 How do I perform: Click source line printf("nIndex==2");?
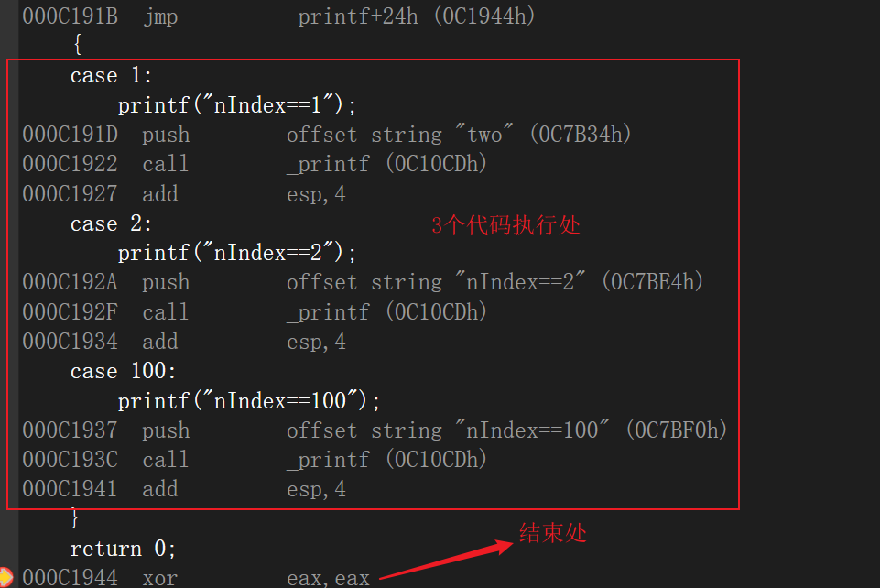coord(236,253)
